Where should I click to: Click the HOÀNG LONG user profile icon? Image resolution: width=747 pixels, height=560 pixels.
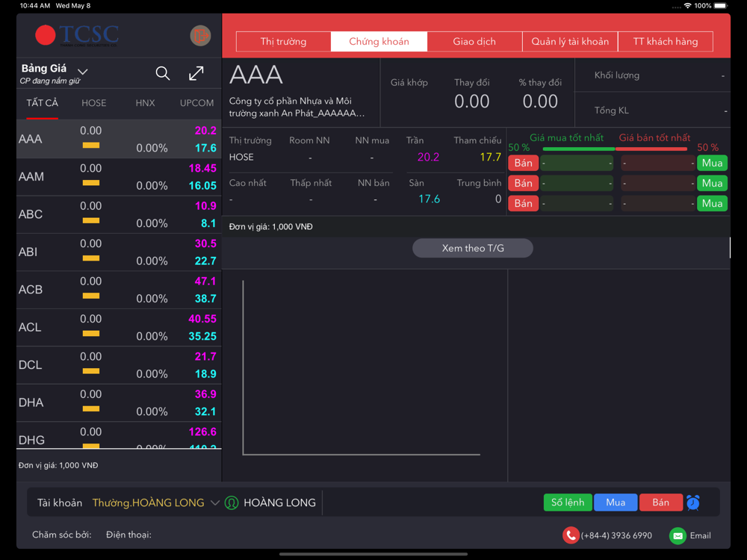pos(232,503)
